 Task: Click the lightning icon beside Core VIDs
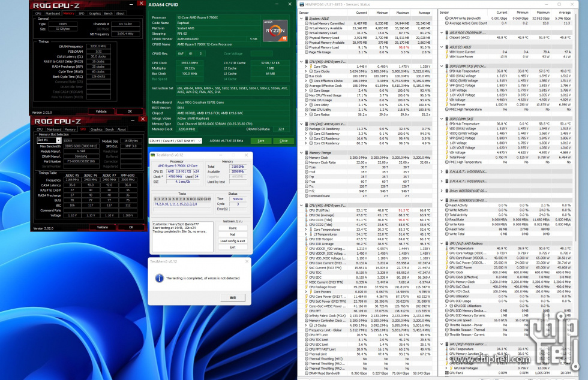[311, 67]
